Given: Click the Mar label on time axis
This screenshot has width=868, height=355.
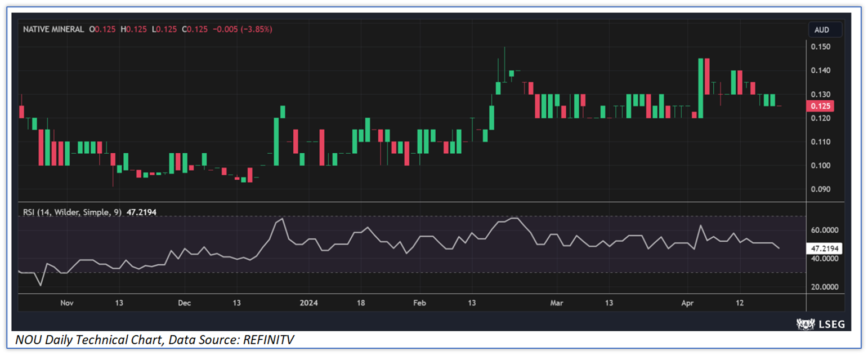Looking at the screenshot, I should click(557, 303).
